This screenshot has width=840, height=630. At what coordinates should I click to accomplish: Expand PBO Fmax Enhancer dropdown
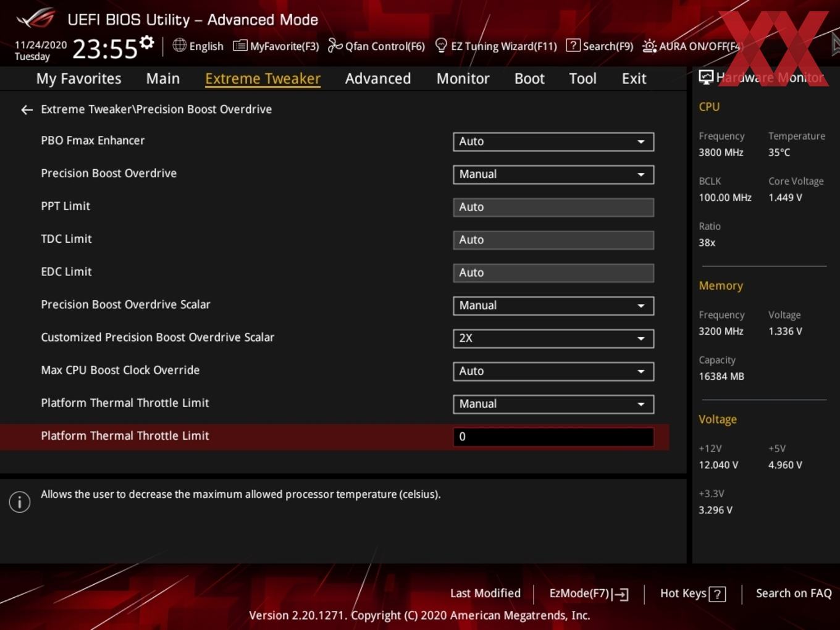tap(553, 141)
